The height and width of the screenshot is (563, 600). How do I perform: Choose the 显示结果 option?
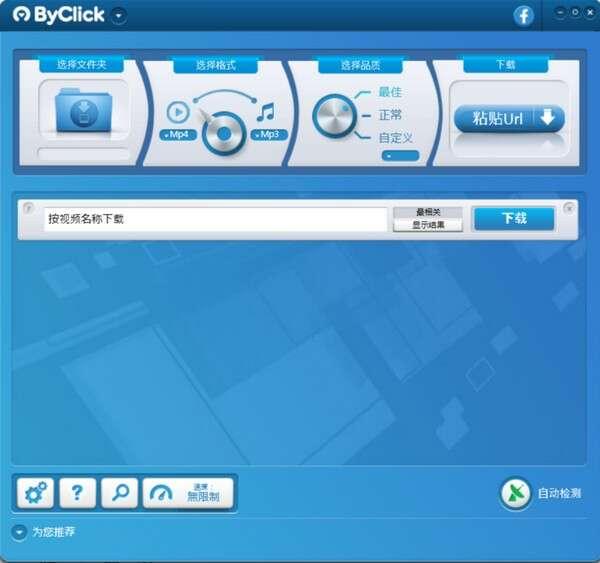coord(428,225)
